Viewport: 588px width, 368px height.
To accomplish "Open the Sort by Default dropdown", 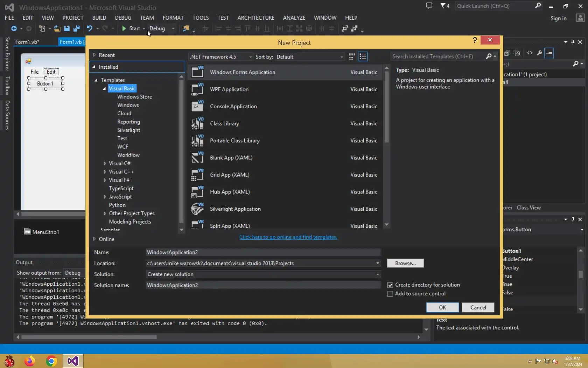I will click(x=310, y=57).
